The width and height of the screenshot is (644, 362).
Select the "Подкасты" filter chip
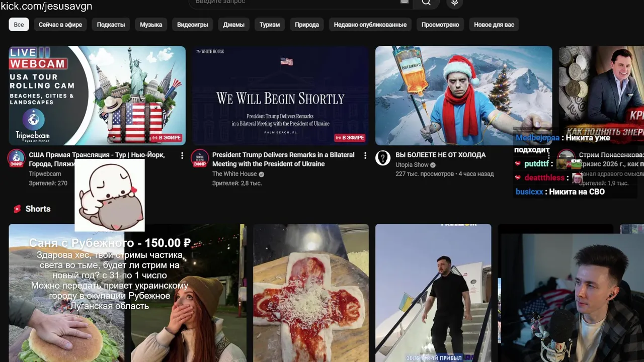[x=111, y=25]
